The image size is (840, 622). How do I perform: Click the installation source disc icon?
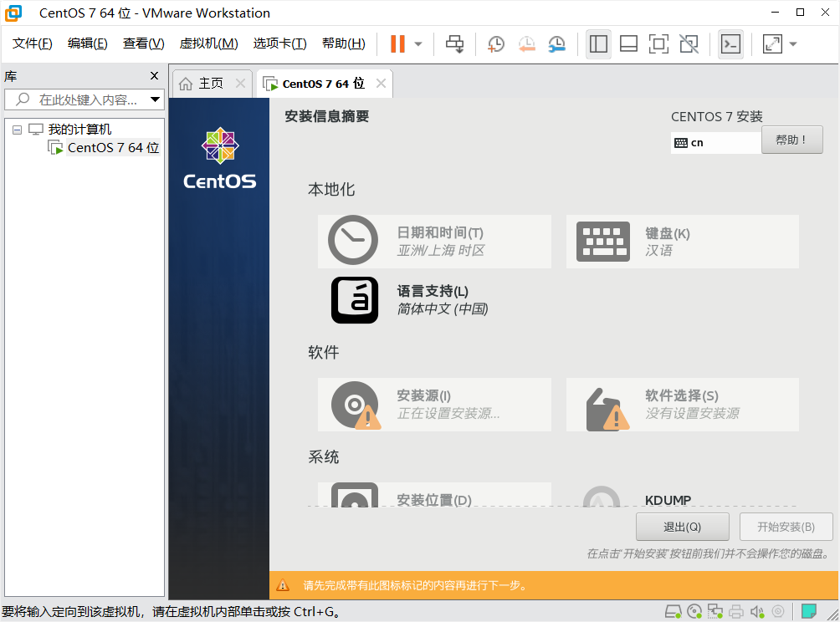coord(356,405)
